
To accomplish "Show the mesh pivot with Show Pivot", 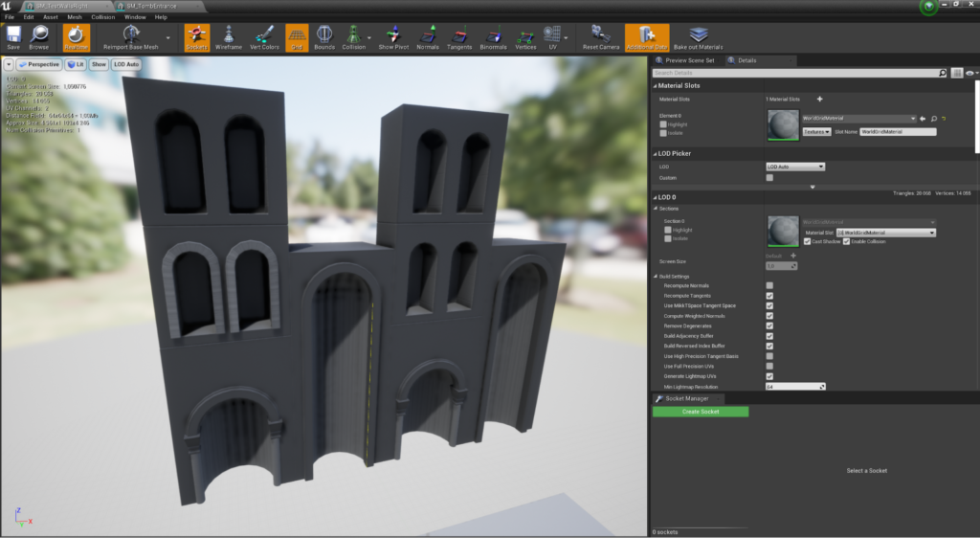I will click(x=392, y=36).
